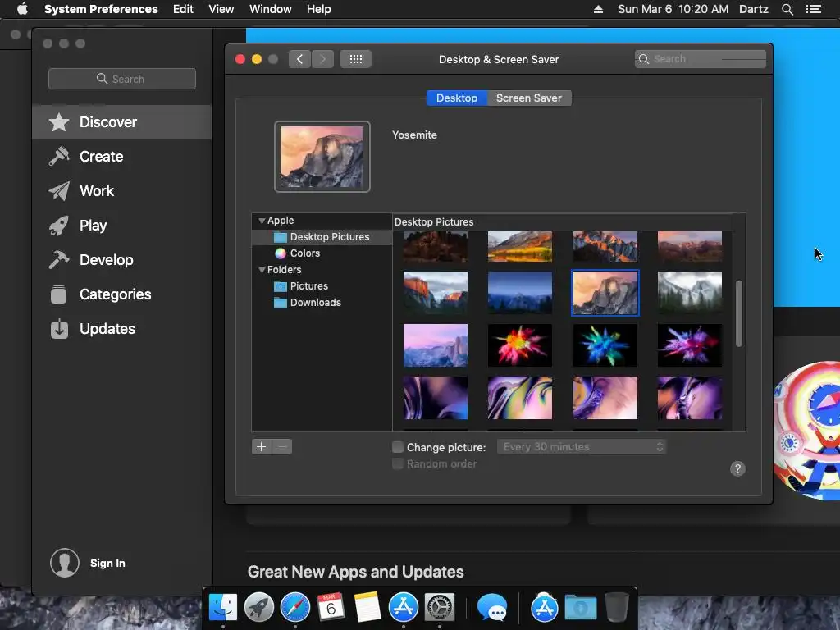Screen dimensions: 840x630
Task: Add a folder with the plus button
Action: pyautogui.click(x=262, y=447)
